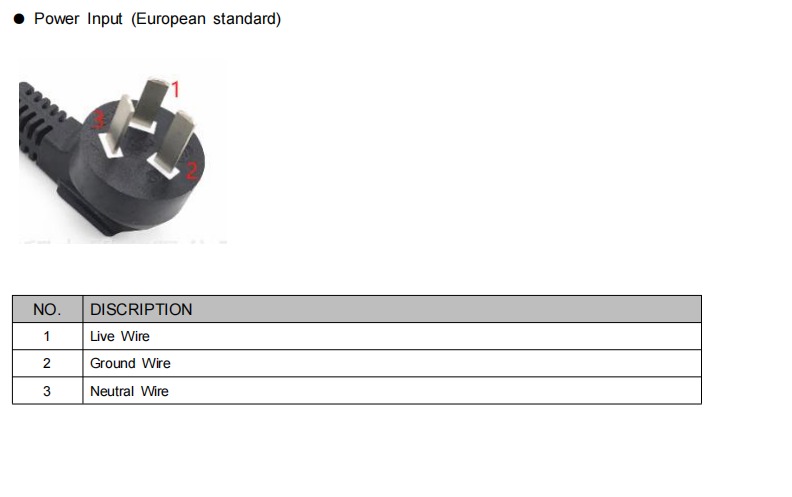Click the NO. column header
Viewport: 792px width, 497px height.
[47, 309]
